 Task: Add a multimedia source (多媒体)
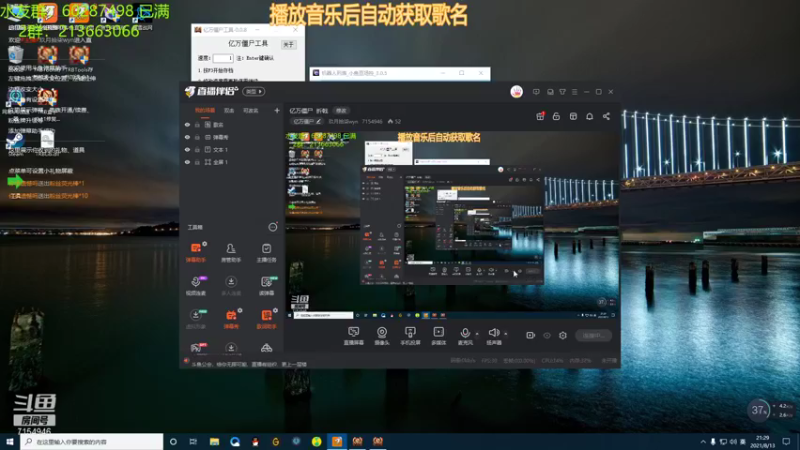pyautogui.click(x=439, y=336)
